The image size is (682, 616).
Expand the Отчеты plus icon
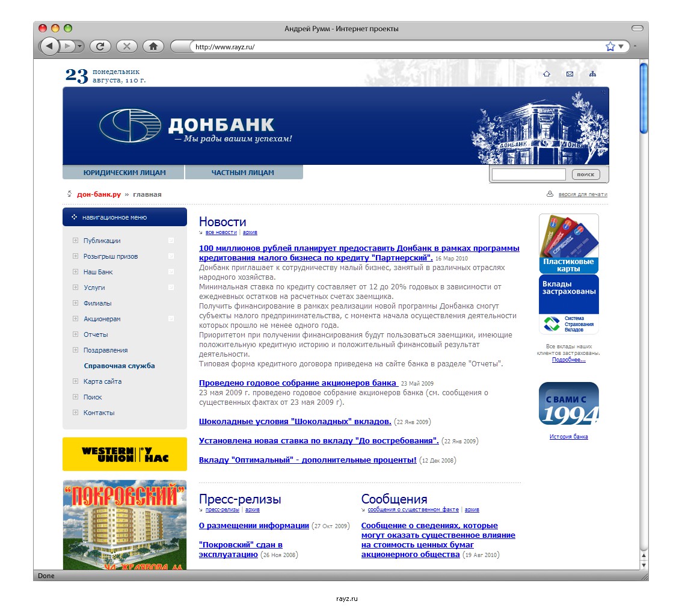[75, 334]
